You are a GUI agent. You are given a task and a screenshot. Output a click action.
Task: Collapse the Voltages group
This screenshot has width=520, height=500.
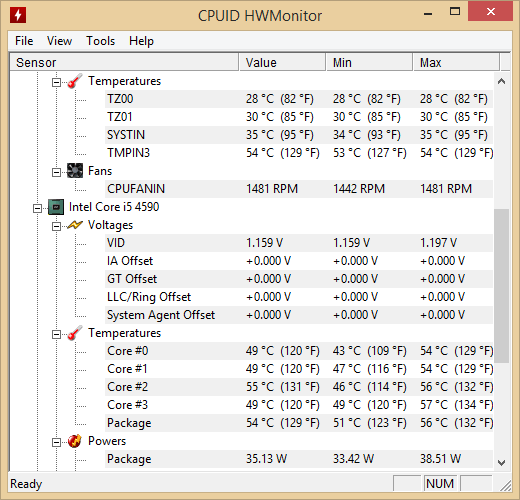[x=57, y=226]
